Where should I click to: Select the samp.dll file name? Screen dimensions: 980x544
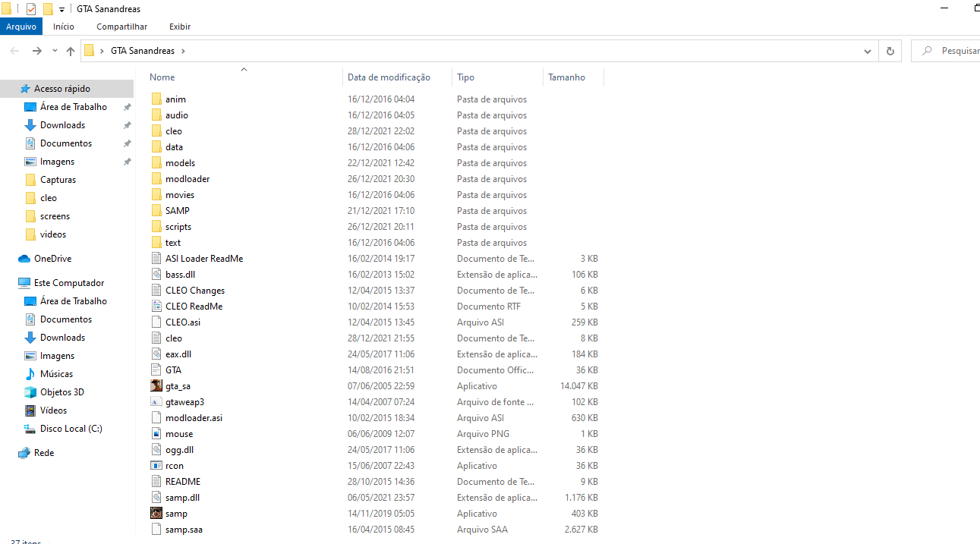(182, 498)
